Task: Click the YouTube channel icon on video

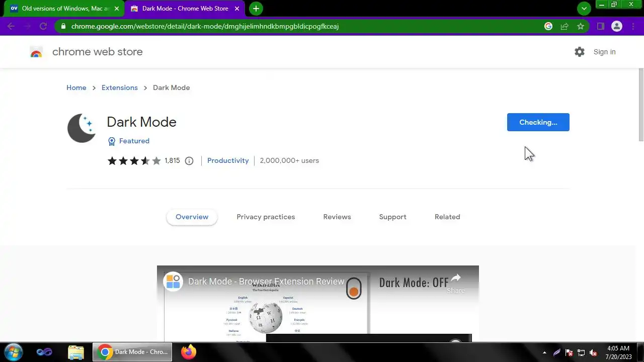Action: (173, 282)
